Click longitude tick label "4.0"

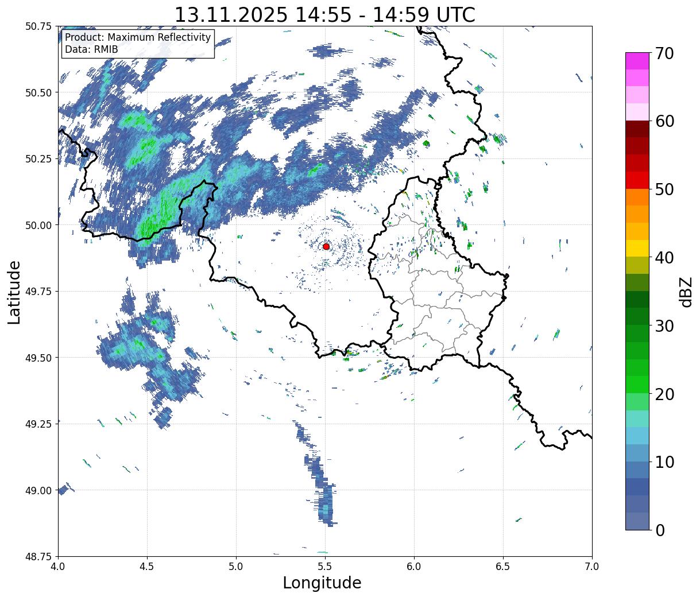click(x=58, y=567)
